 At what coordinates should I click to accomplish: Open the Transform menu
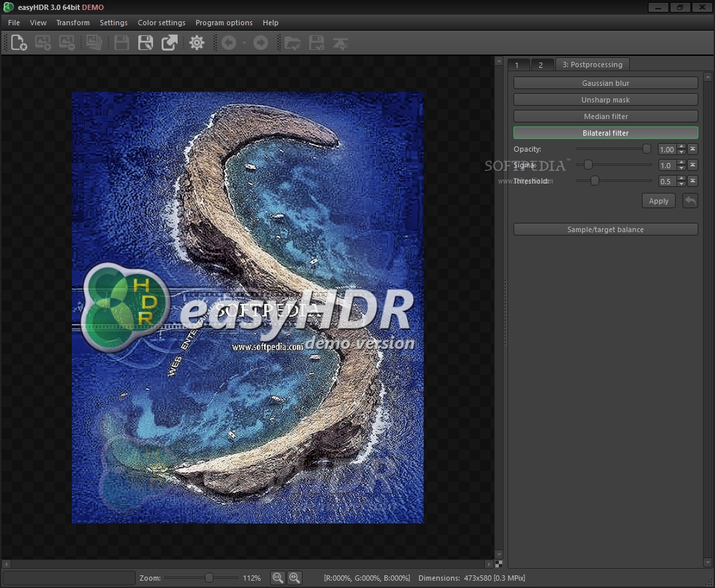point(73,23)
